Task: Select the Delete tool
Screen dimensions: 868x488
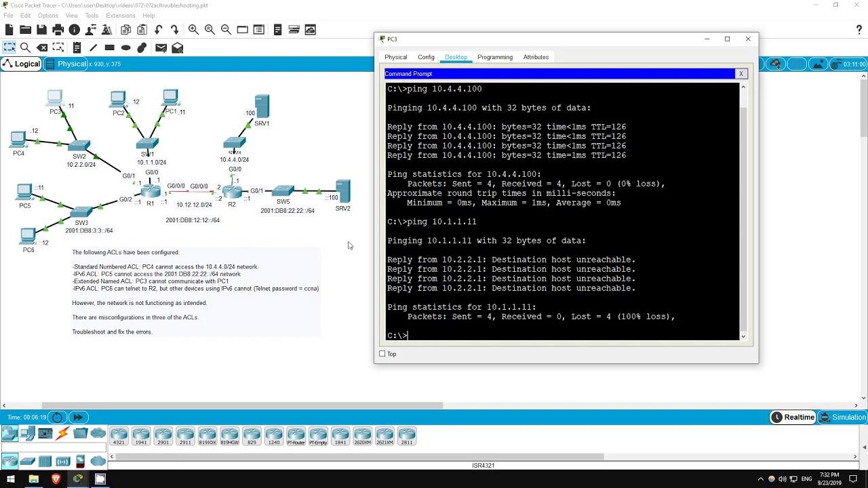Action: [x=41, y=47]
